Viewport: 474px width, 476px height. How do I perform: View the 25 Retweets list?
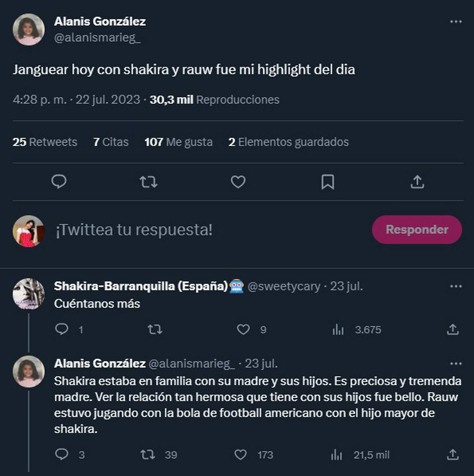click(x=45, y=142)
